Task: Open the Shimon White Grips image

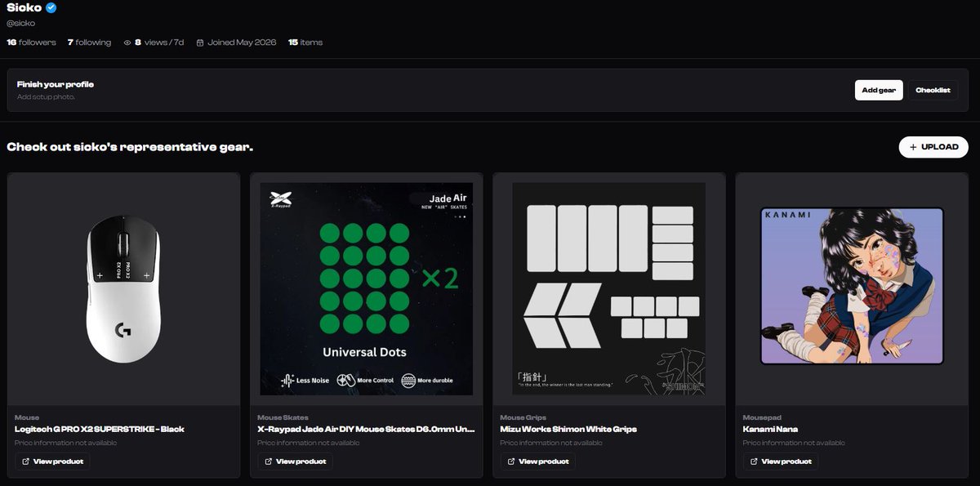Action: 609,289
